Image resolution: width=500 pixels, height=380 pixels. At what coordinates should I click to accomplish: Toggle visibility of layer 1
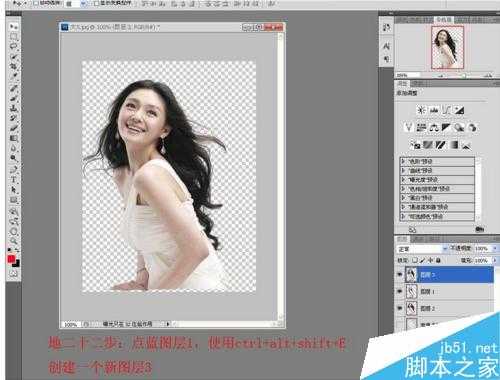click(399, 291)
